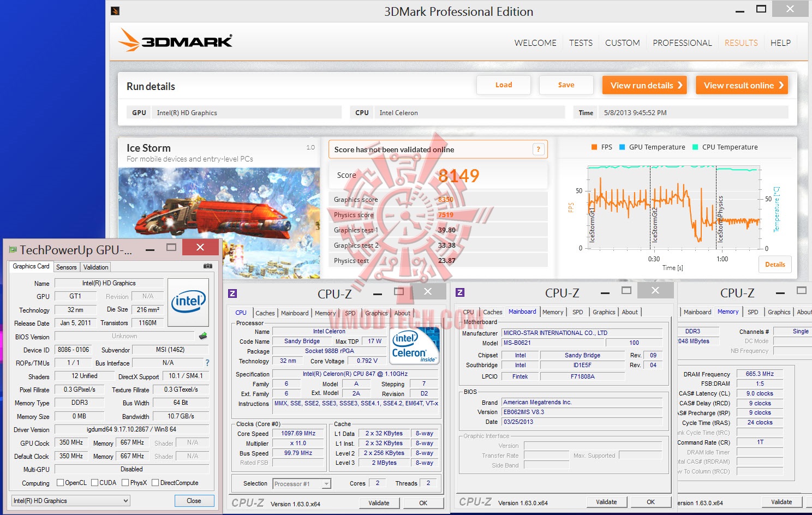
Task: Click the Core Speed value "1097.69 MHz"
Action: point(298,434)
